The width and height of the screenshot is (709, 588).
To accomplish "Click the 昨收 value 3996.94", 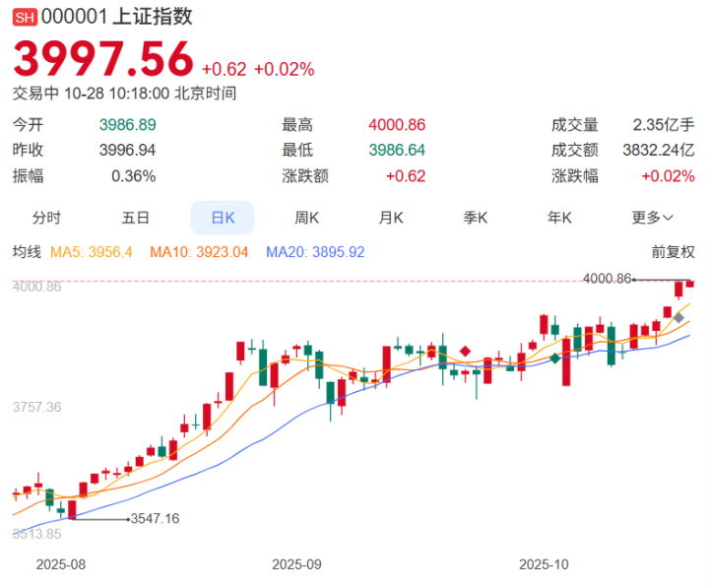I will point(127,150).
